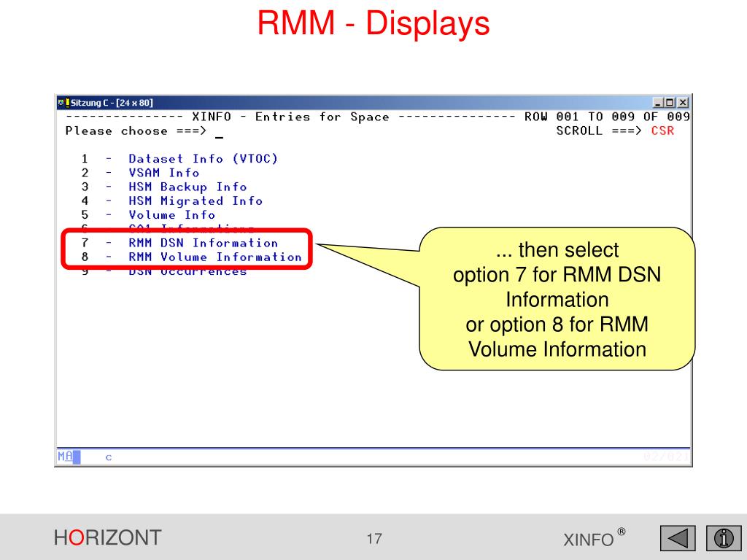This screenshot has width=747, height=560.
Task: Click the HORIZONT logo in the footer
Action: pos(108,537)
